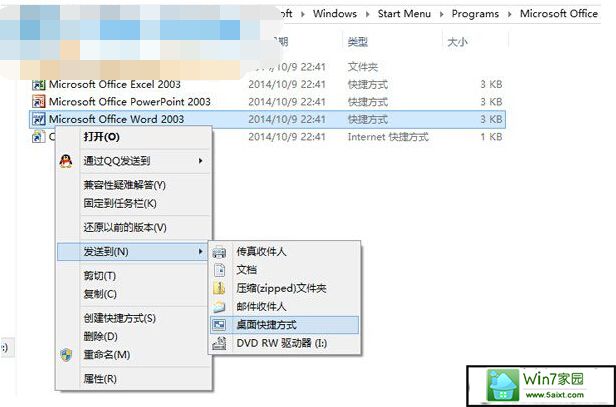Screen dimensions: 616x407
Task: Sort by 类型 column header
Action: pyautogui.click(x=358, y=42)
